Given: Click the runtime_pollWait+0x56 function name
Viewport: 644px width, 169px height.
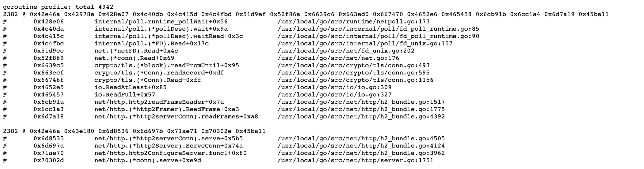Looking at the screenshot, I should click(161, 21).
